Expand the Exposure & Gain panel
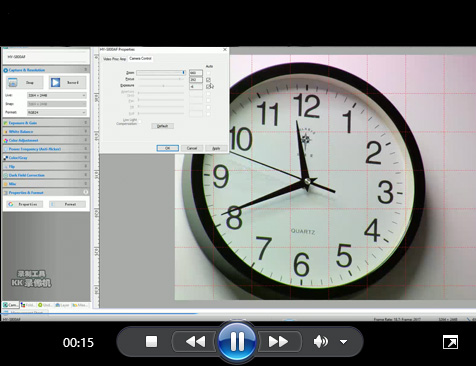The image size is (476, 366). click(x=46, y=123)
